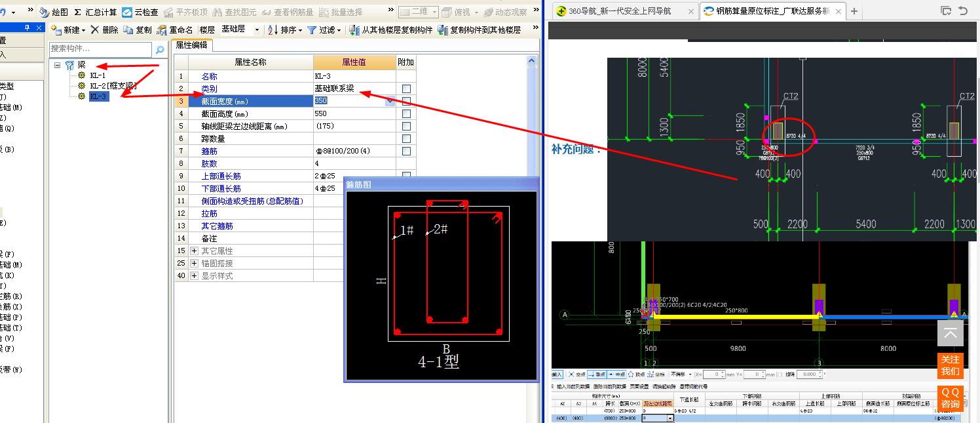The width and height of the screenshot is (980, 423).
Task: Close the 钢筋算量原位标注 browser tab
Action: click(x=839, y=11)
